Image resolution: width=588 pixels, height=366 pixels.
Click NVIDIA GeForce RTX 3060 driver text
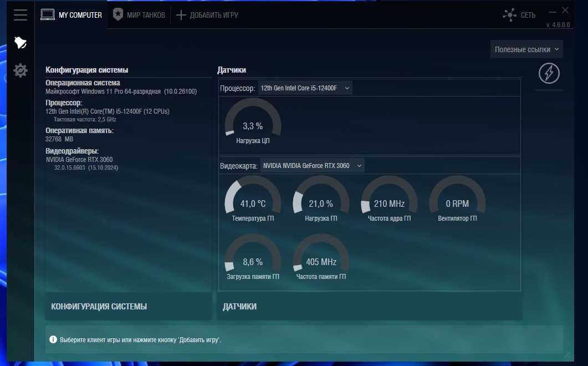click(79, 160)
